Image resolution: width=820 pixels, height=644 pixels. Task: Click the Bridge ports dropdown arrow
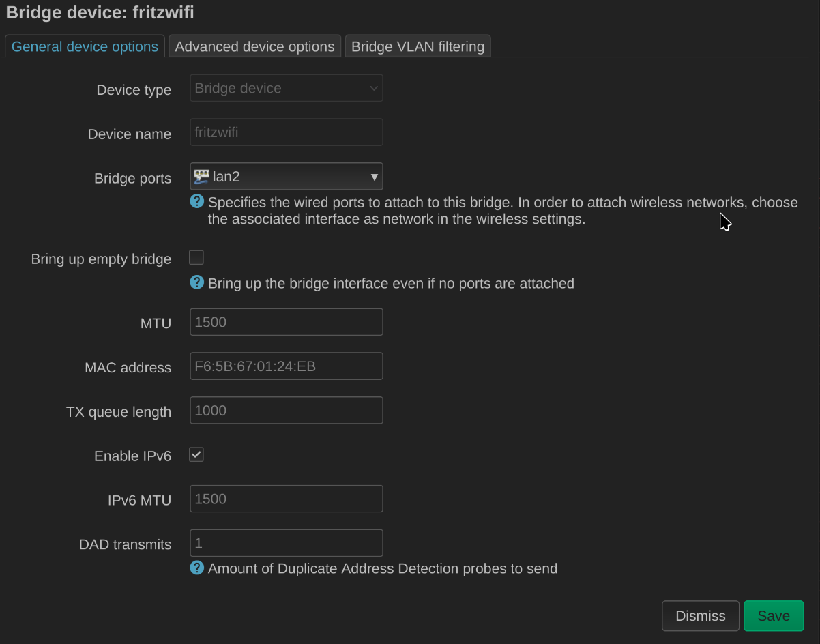374,177
